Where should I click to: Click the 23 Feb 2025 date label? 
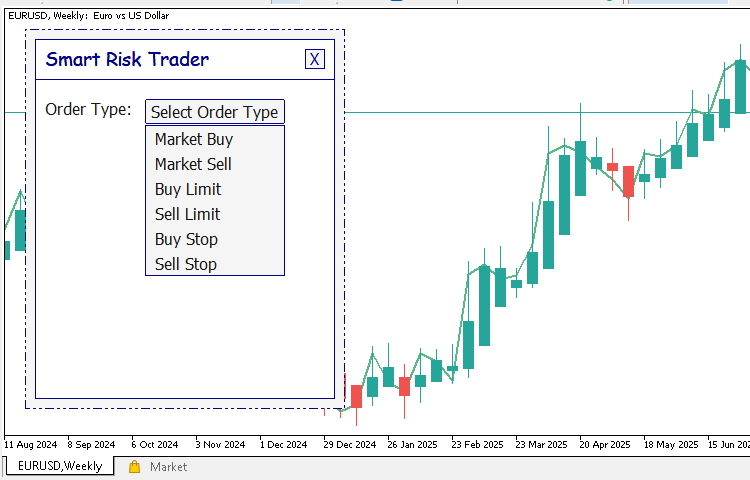tap(477, 445)
